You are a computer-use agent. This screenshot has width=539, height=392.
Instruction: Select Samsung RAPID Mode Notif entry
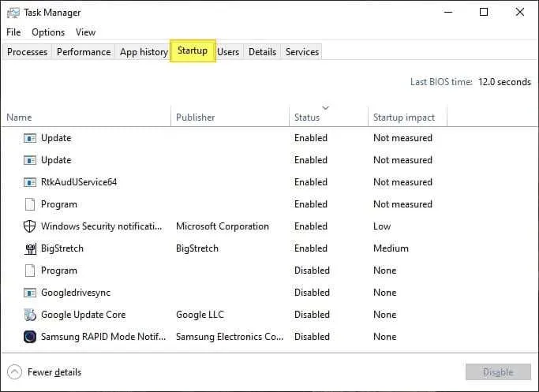(103, 337)
